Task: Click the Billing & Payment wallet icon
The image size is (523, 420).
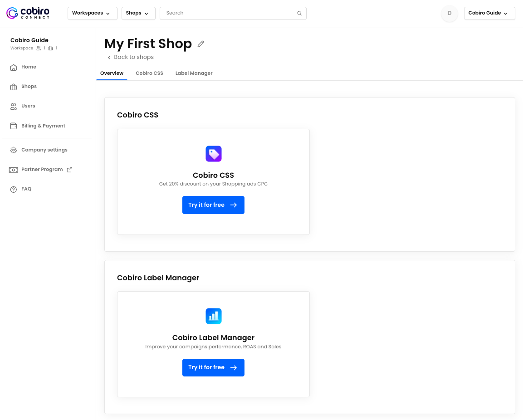Action: click(13, 126)
